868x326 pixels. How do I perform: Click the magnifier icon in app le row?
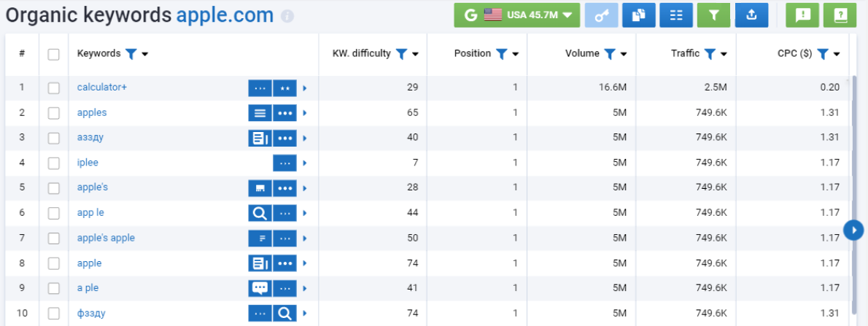(260, 213)
